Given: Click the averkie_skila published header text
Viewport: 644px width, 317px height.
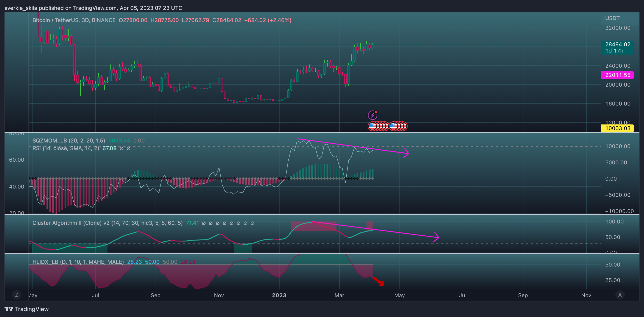Looking at the screenshot, I should pos(93,8).
